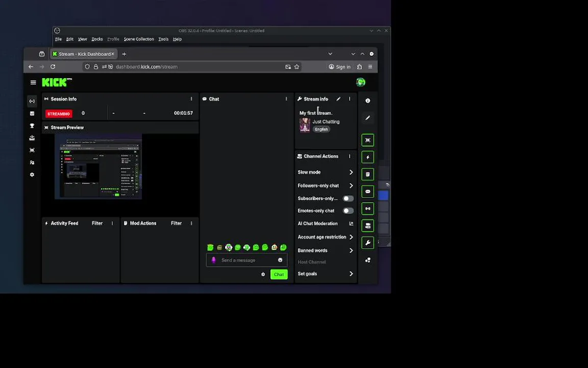Open the trophy achievements icon in sidebar
Screen dimensions: 588x368
tap(32, 126)
